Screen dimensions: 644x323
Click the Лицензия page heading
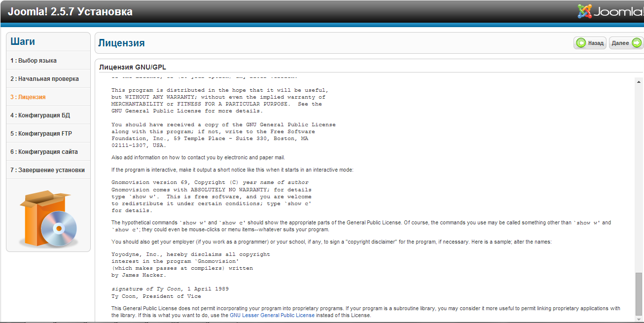click(121, 43)
